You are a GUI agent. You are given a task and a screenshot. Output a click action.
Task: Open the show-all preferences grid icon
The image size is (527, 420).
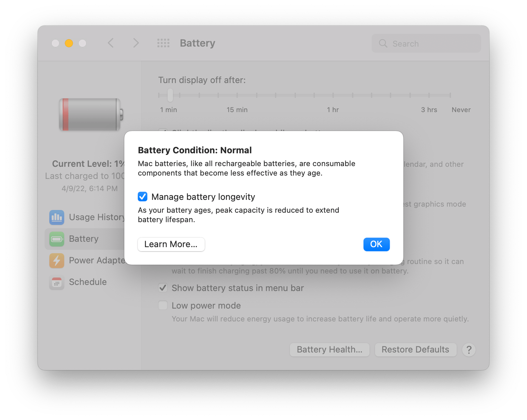pyautogui.click(x=163, y=43)
